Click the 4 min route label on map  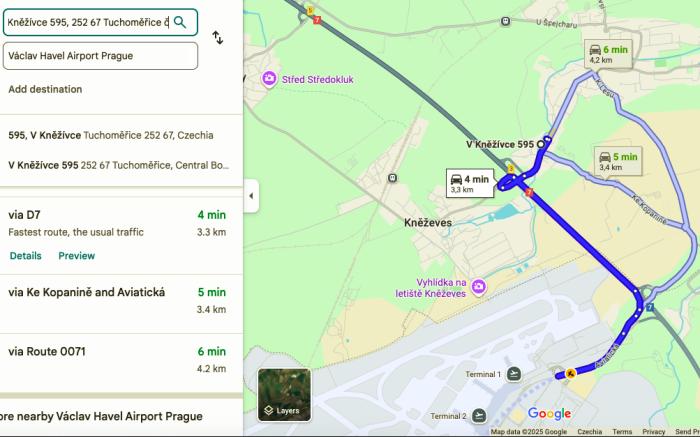[470, 183]
